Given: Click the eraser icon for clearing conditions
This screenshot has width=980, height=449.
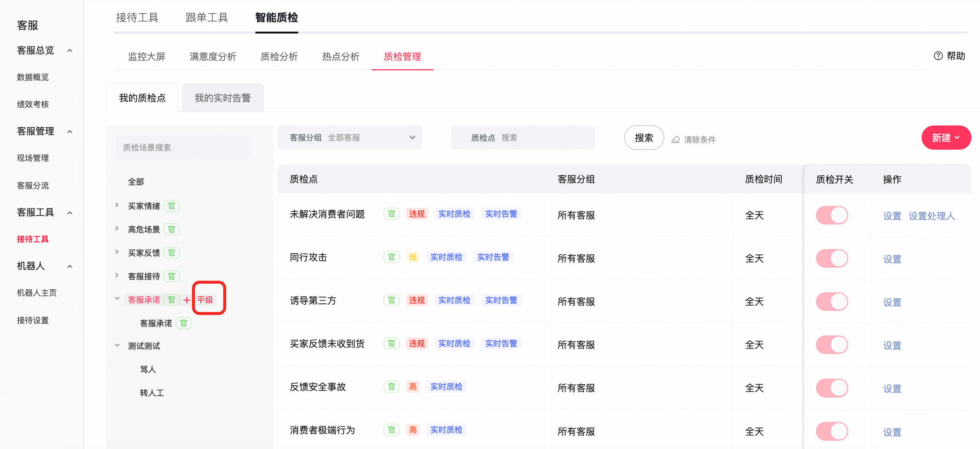Looking at the screenshot, I should pos(675,140).
